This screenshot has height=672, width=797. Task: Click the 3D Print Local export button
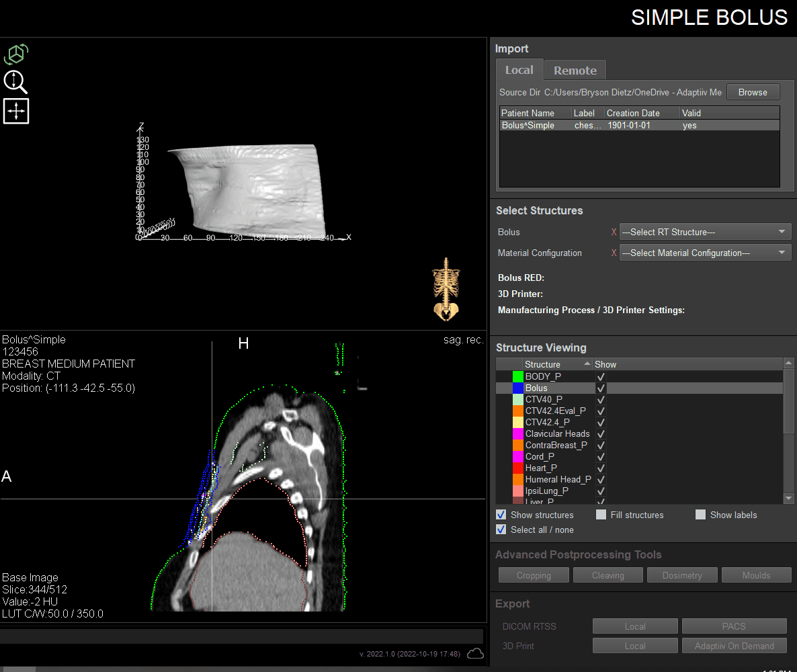[635, 646]
